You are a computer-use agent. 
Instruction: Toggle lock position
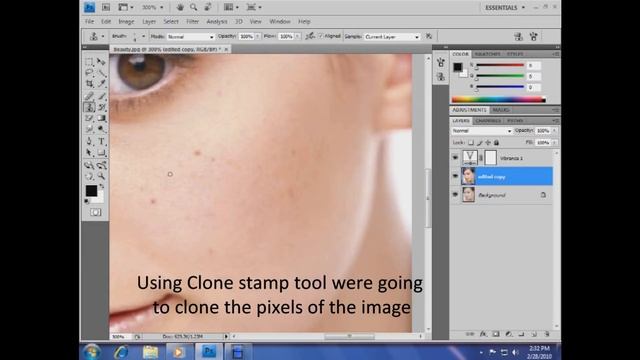point(488,142)
